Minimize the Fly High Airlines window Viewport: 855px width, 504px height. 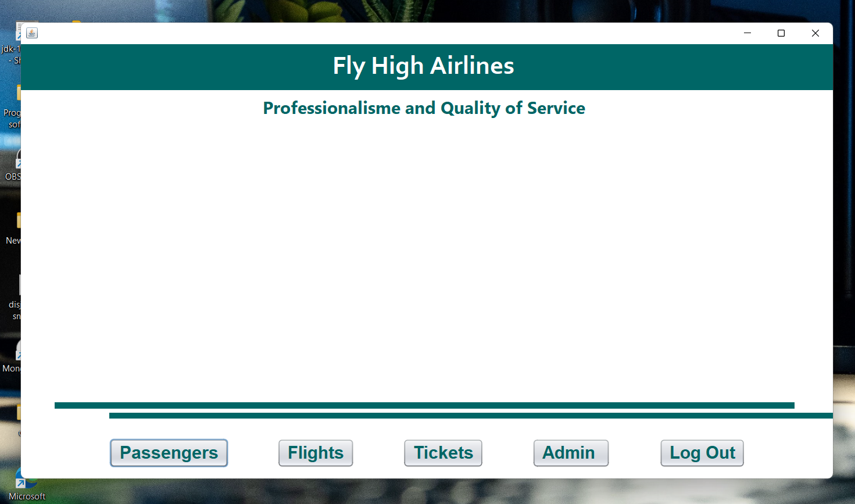click(x=747, y=33)
